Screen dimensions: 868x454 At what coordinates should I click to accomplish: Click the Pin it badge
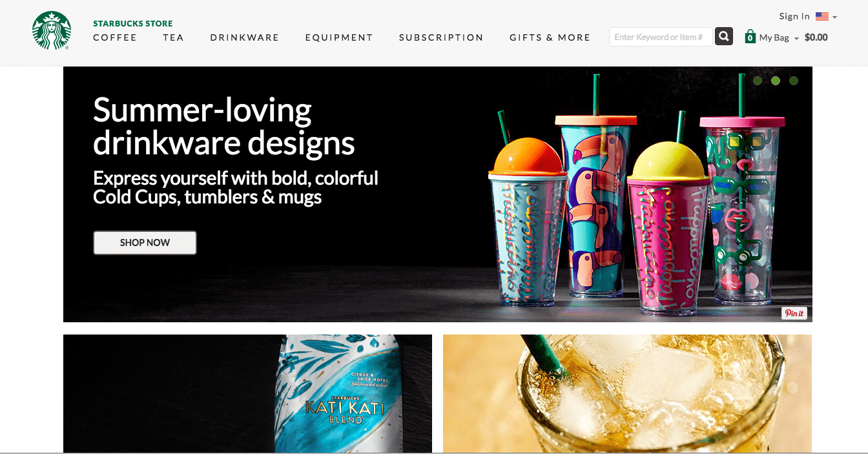794,313
